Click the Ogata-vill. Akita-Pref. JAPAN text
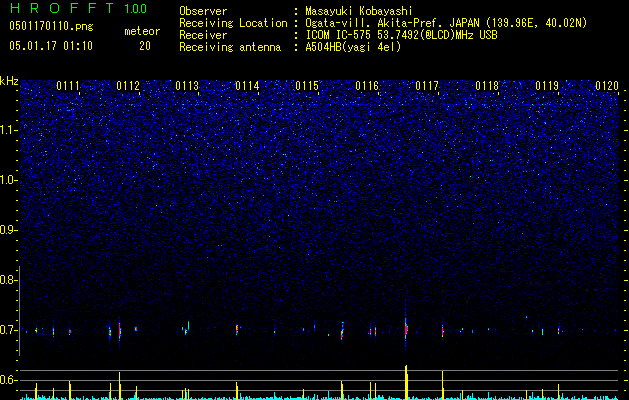This screenshot has width=629, height=400. 391,23
